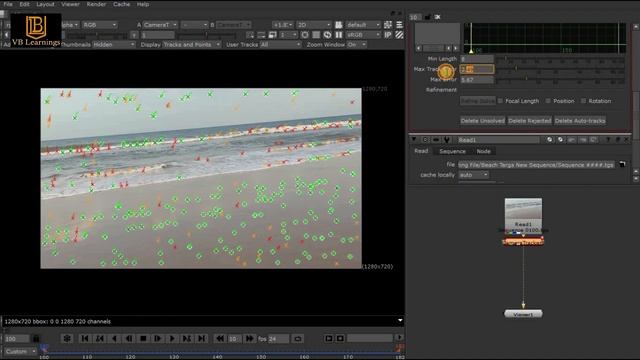Open the Cache menu

click(122, 4)
